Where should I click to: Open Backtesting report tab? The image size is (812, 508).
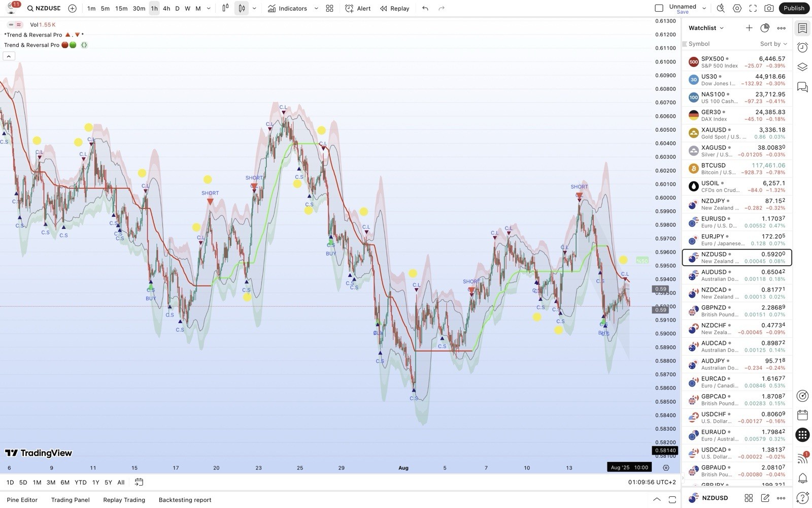pos(185,500)
